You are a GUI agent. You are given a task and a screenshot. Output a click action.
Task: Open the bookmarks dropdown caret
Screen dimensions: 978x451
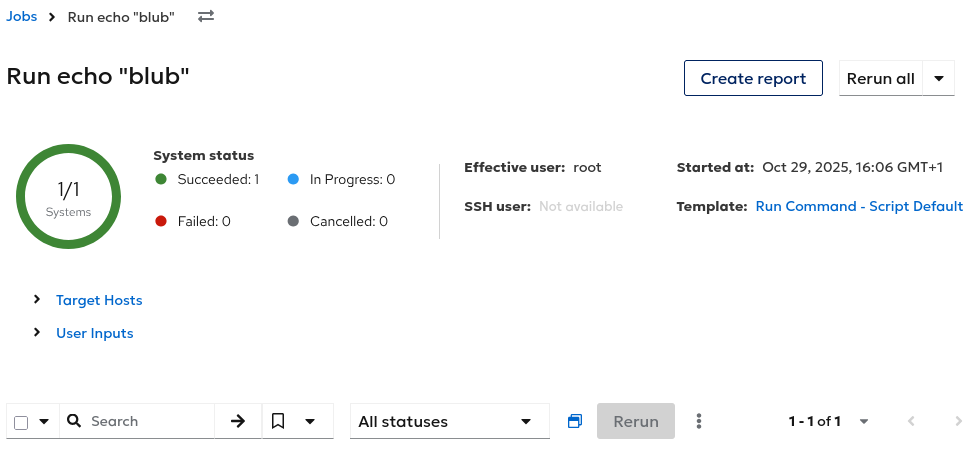click(x=310, y=421)
